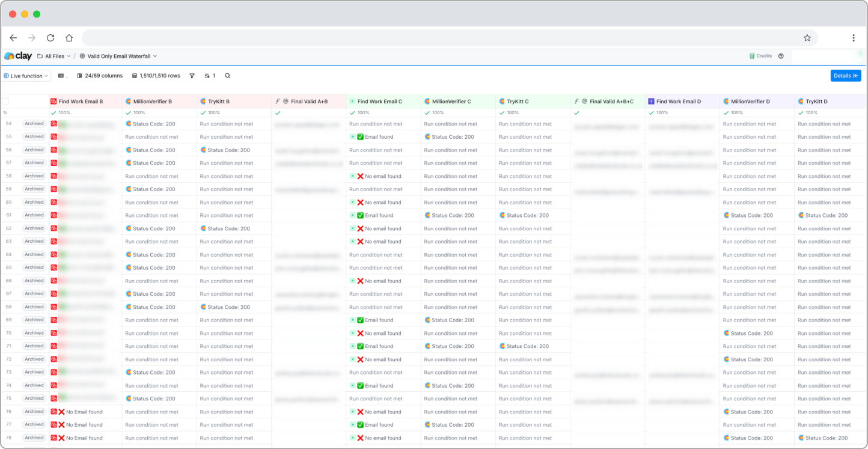The height and width of the screenshot is (449, 868).
Task: Open the Live function dropdown
Action: point(26,76)
